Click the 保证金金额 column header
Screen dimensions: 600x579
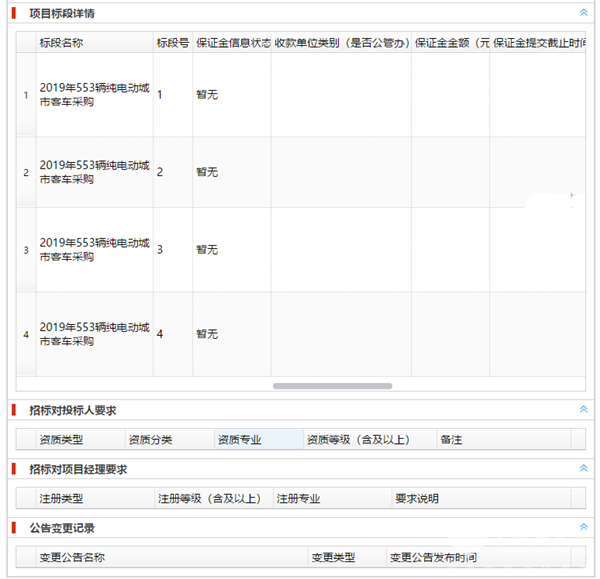[x=450, y=43]
